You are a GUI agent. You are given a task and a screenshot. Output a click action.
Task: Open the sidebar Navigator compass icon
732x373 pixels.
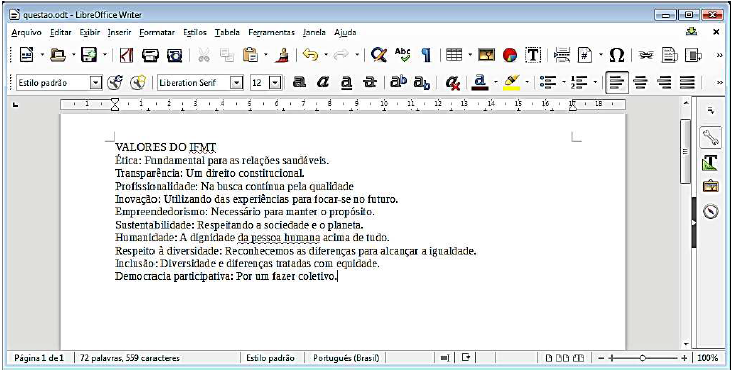click(711, 211)
